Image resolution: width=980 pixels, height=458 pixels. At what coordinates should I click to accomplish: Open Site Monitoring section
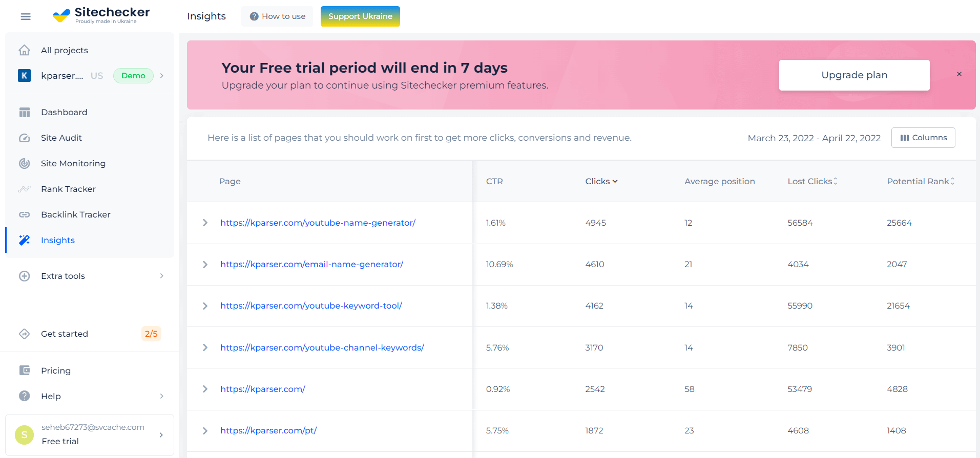[73, 163]
